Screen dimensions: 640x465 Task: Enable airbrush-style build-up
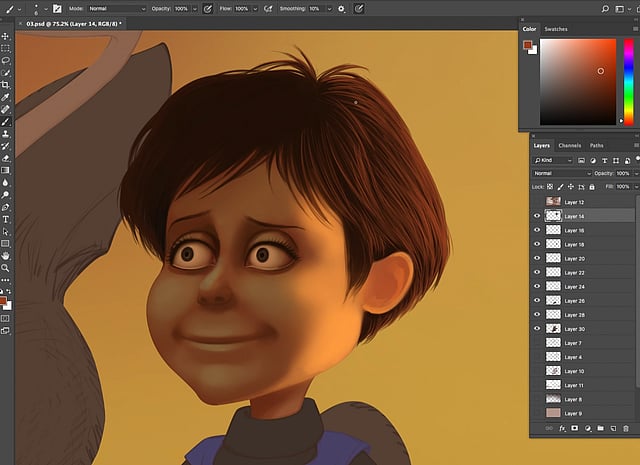click(x=268, y=9)
